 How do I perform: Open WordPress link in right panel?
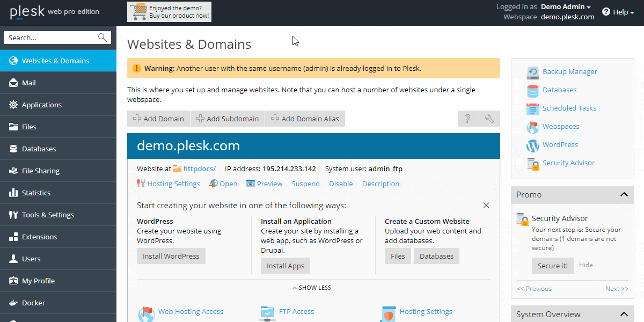[x=560, y=144]
